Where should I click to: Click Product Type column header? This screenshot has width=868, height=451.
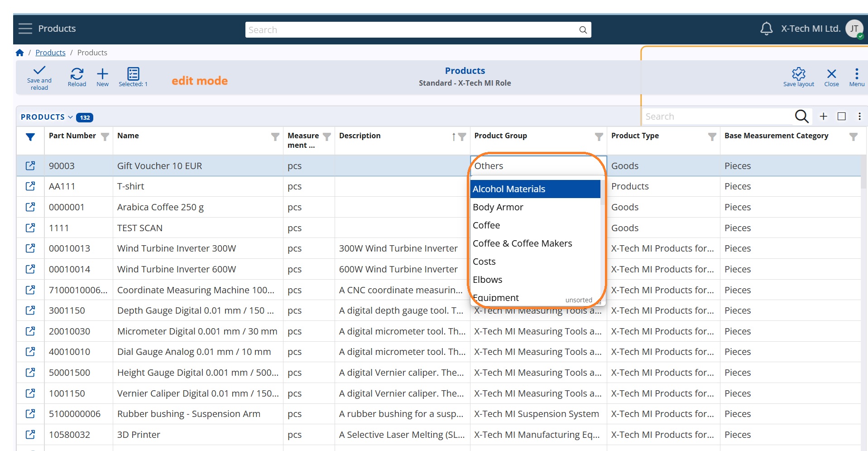click(x=635, y=136)
